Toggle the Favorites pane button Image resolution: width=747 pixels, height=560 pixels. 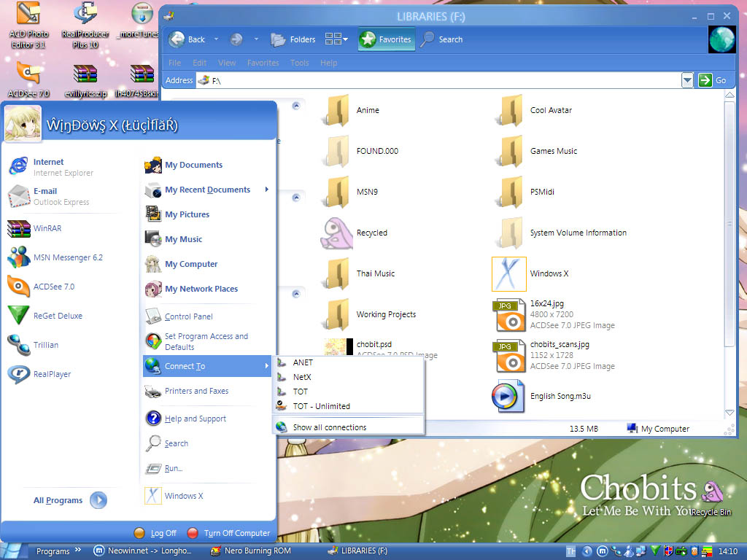[x=387, y=39]
